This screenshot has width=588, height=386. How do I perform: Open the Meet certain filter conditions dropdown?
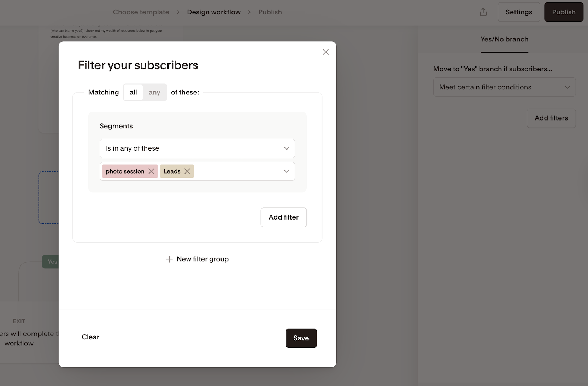(504, 87)
